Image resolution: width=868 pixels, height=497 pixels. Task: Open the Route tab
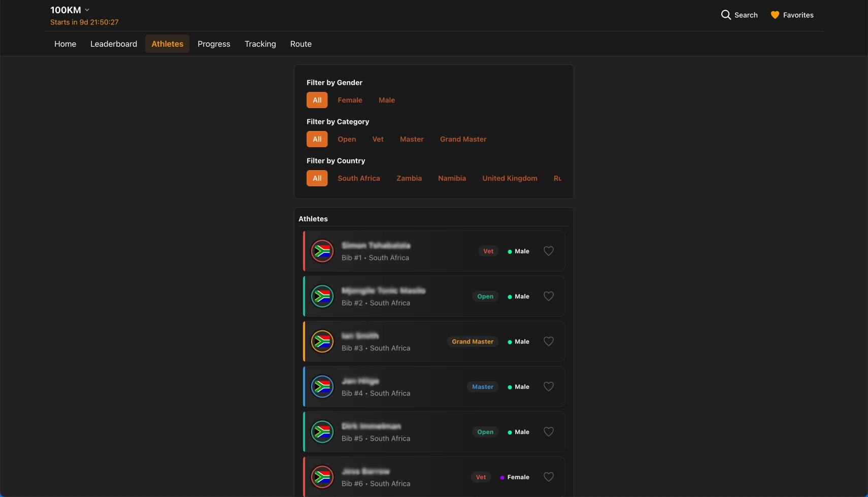[x=301, y=44]
